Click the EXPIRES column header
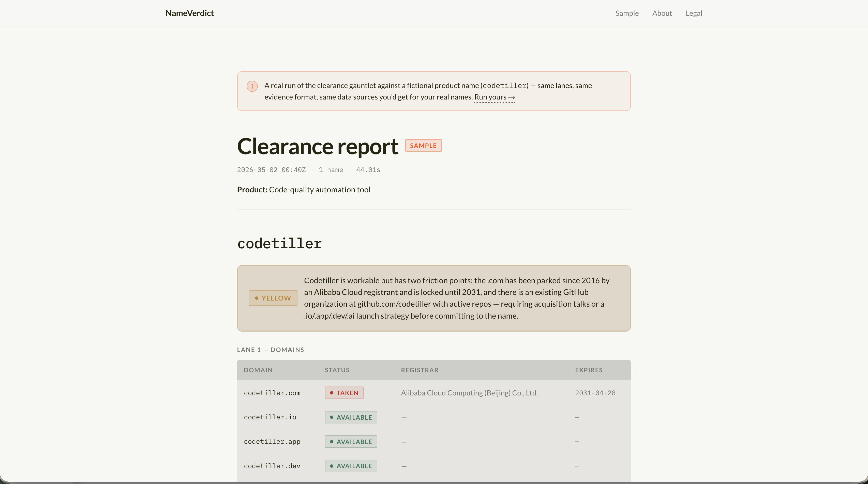 [x=589, y=370]
